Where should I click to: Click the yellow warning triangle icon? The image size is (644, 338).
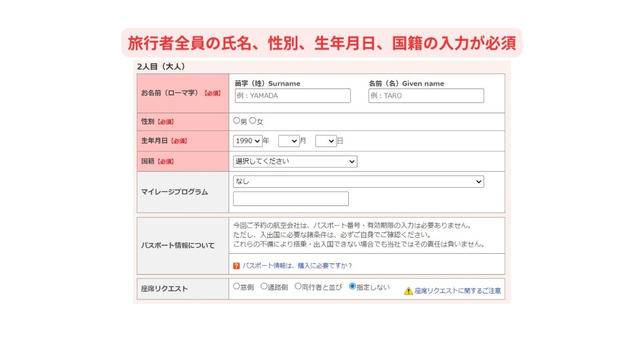pyautogui.click(x=408, y=291)
